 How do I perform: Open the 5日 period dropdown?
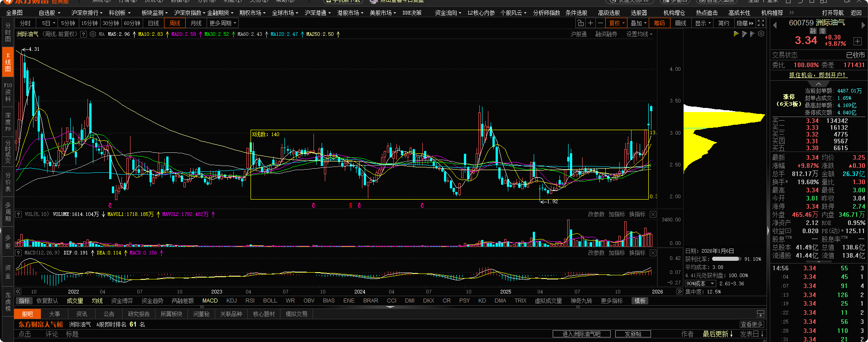point(48,23)
